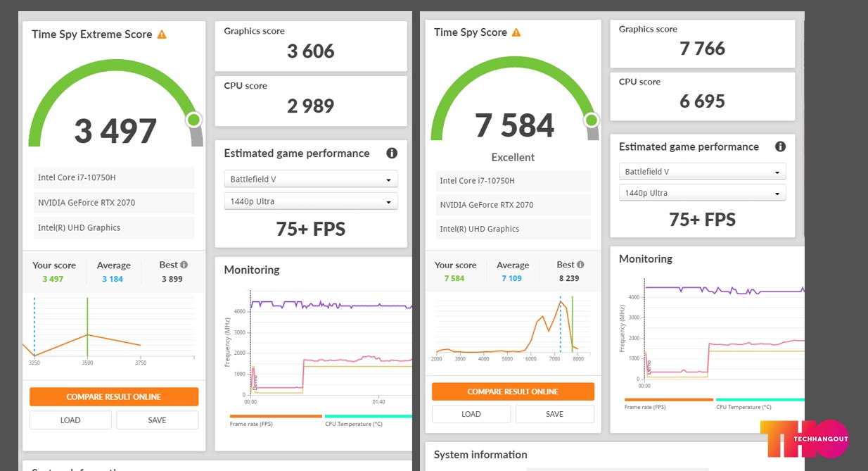Click SAVE button in Time Spy Extreme panel
Viewport: 868px width, 471px height.
point(158,420)
